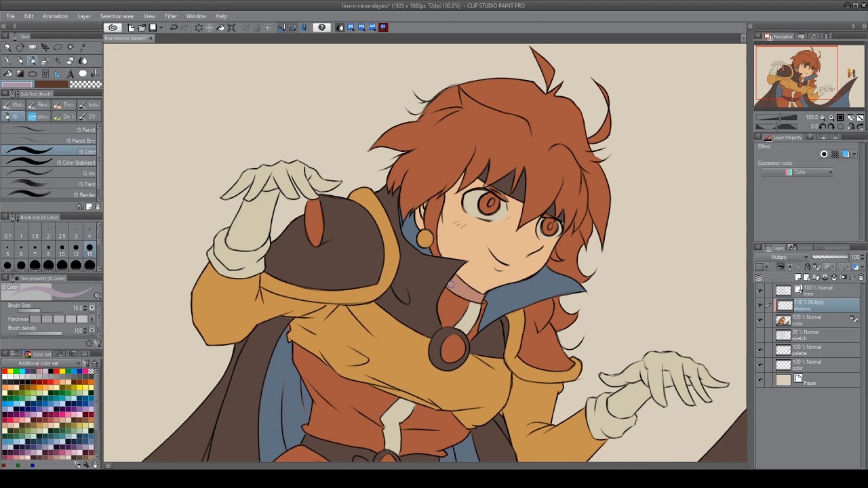Screen dimensions: 868x488
Task: Select the transparent color swatch
Action: (x=86, y=84)
